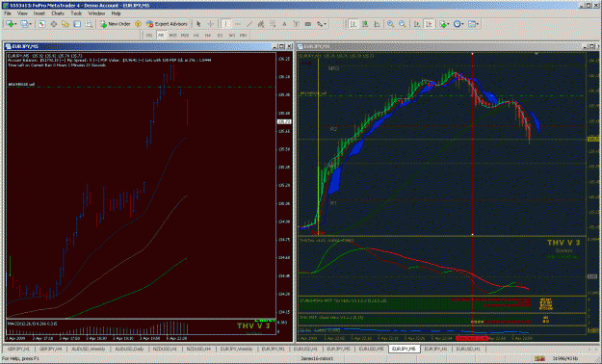
Task: Open the periods clock dropdown
Action: tap(458, 24)
